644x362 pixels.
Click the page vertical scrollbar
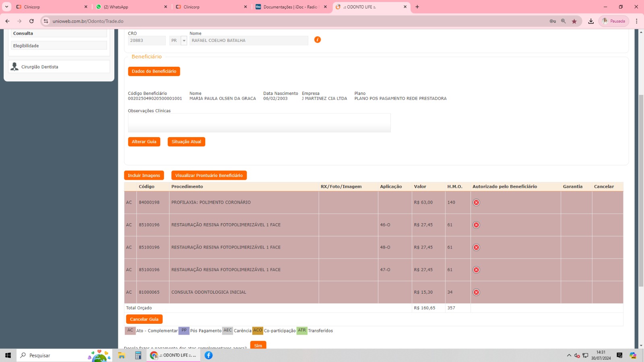(641, 189)
